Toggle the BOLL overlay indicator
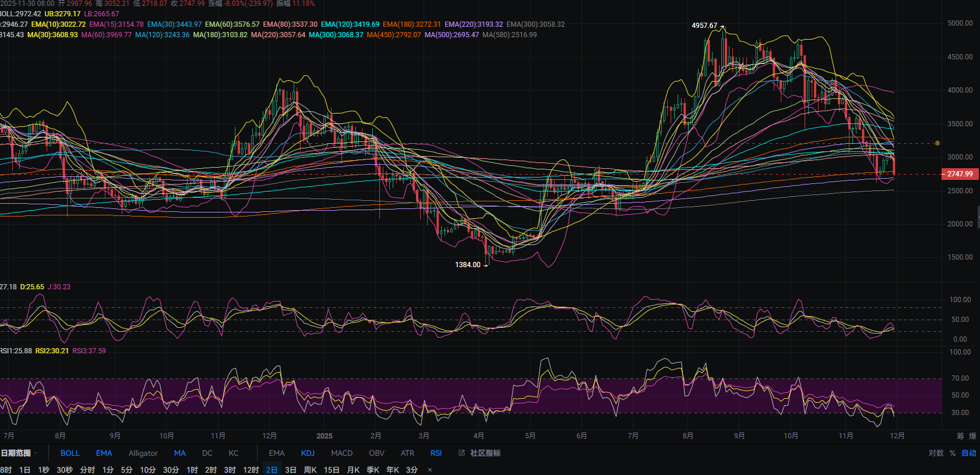The height and width of the screenshot is (475, 980). point(70,453)
